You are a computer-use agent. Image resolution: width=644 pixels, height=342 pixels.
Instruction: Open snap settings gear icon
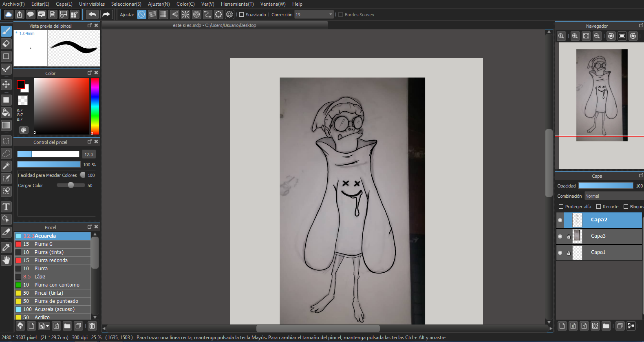pyautogui.click(x=229, y=15)
